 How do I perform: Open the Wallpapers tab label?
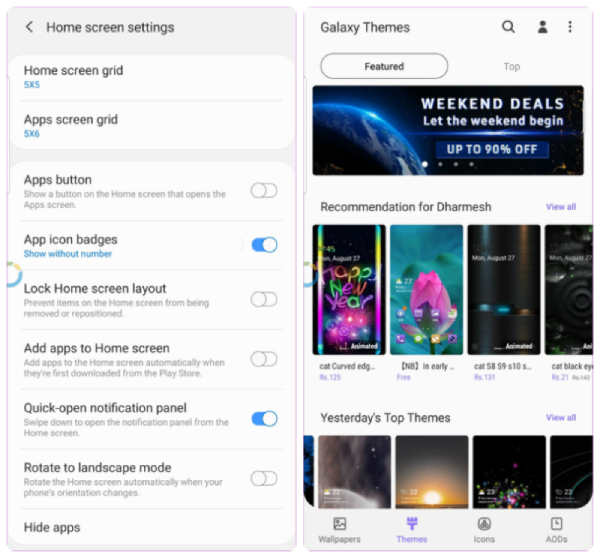[339, 539]
